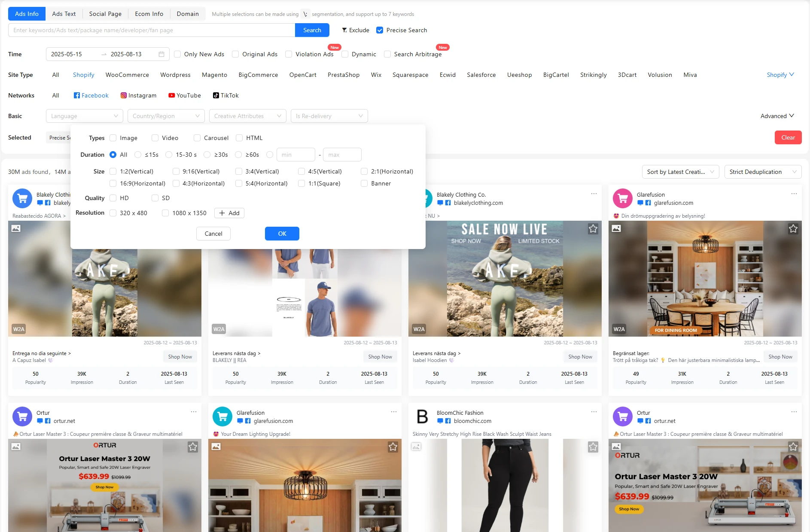The image size is (810, 532).
Task: Favorite the Glarefusion dining room ad star
Action: click(x=793, y=229)
